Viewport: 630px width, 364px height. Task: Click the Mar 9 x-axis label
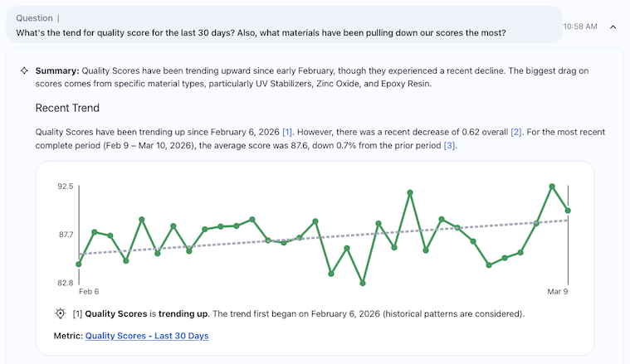coord(558,292)
